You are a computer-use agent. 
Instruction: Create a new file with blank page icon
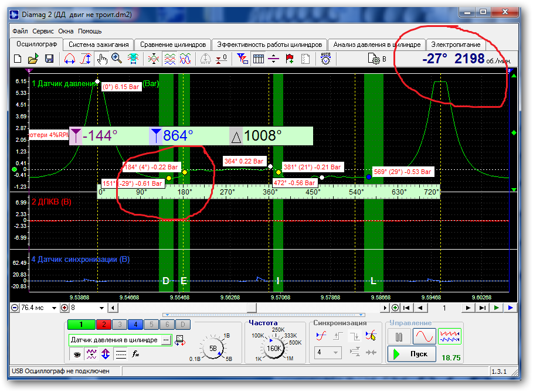[18, 59]
